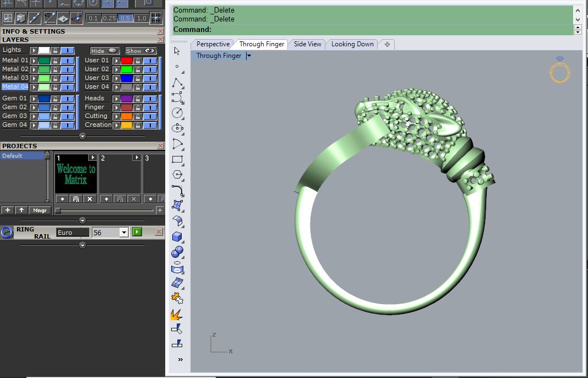
Task: Select the polygon tool
Action: click(177, 175)
